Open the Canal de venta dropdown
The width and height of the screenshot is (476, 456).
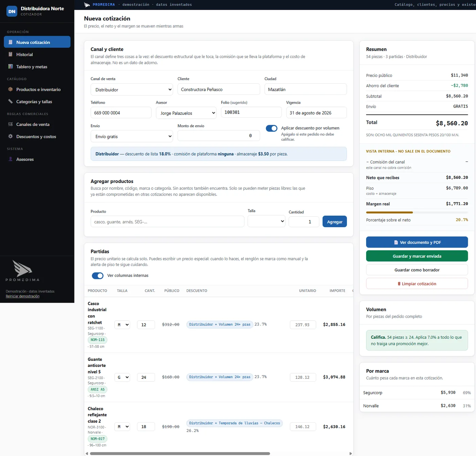tap(132, 89)
